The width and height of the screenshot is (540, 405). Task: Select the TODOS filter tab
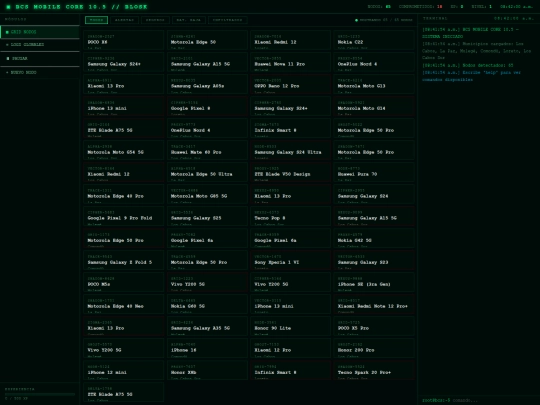tap(96, 20)
